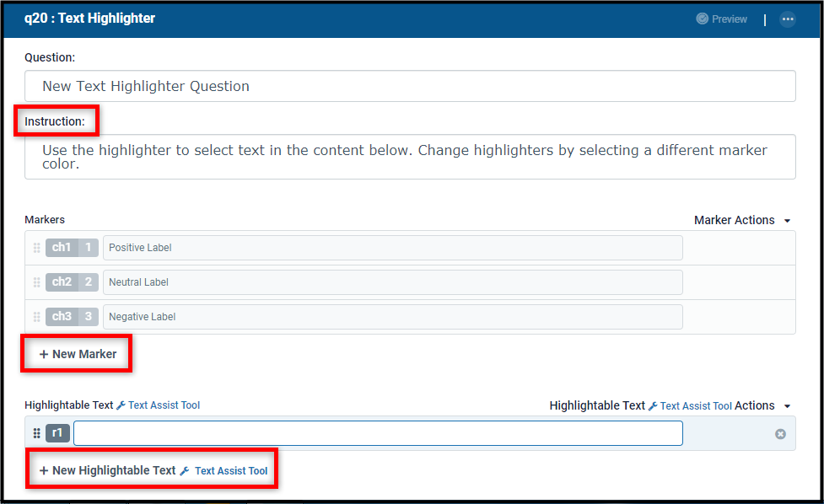Grab the drag handle for row r1
The width and height of the screenshot is (824, 504).
coord(37,433)
